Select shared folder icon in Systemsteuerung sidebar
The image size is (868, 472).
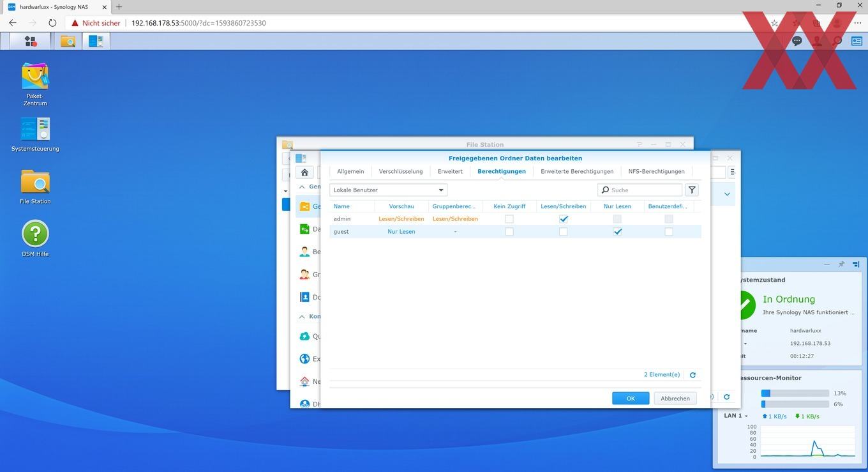304,206
